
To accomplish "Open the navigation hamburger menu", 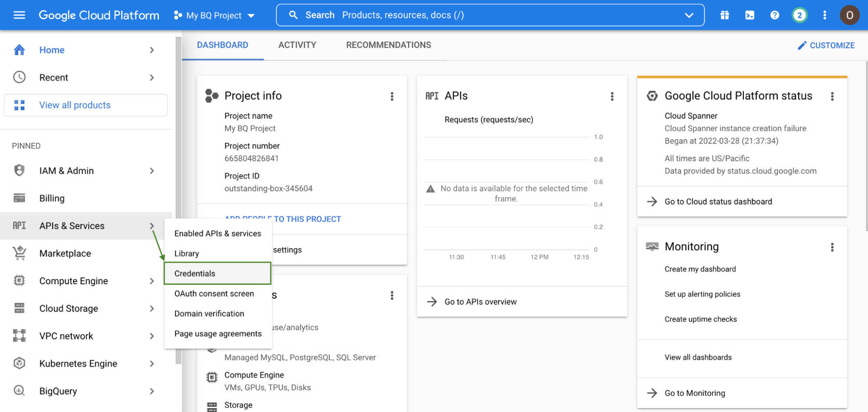I will [x=18, y=15].
